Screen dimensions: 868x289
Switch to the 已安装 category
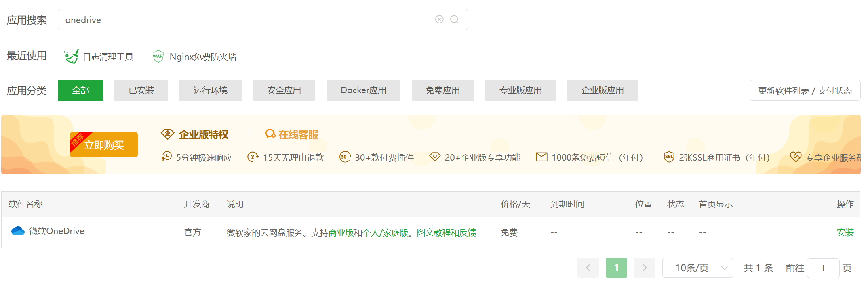point(141,90)
